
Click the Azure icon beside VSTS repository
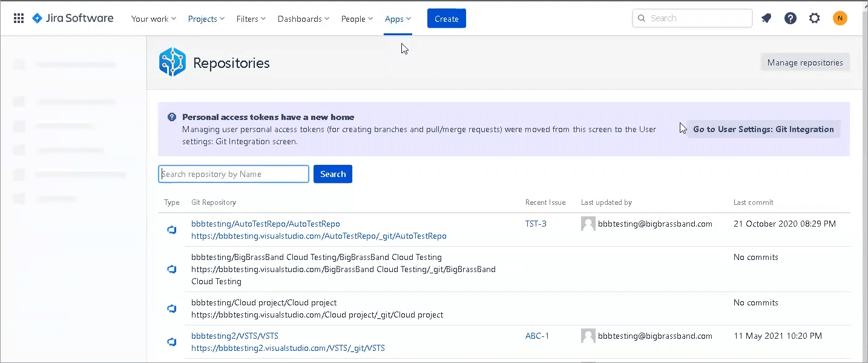click(x=172, y=342)
